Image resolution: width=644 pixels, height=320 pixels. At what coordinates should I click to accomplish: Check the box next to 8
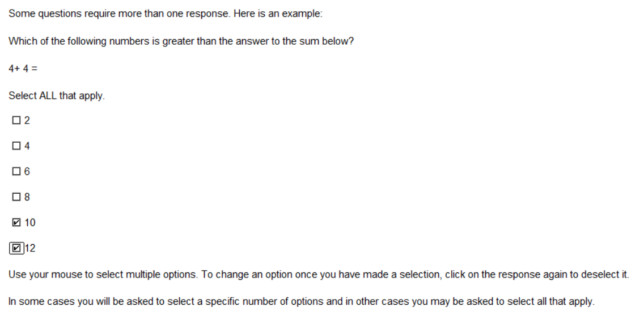click(16, 197)
